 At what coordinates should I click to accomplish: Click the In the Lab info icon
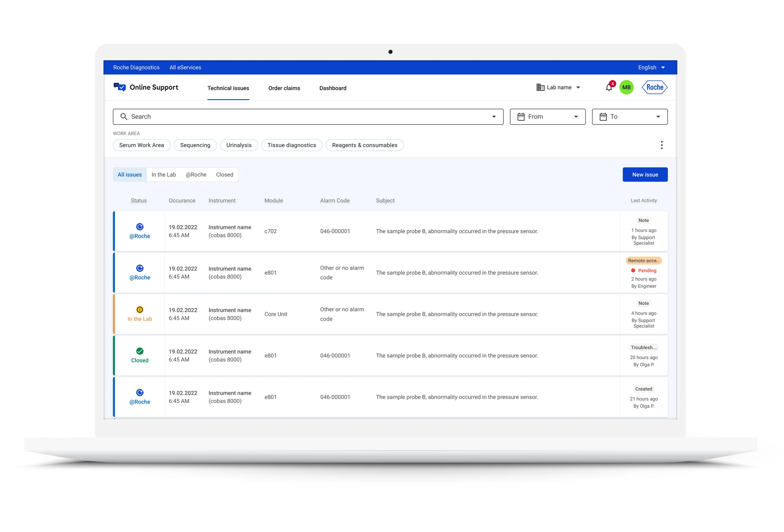[x=140, y=310]
